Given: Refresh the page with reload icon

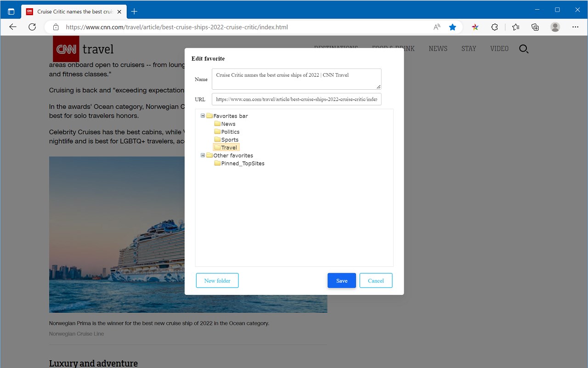Looking at the screenshot, I should tap(32, 27).
